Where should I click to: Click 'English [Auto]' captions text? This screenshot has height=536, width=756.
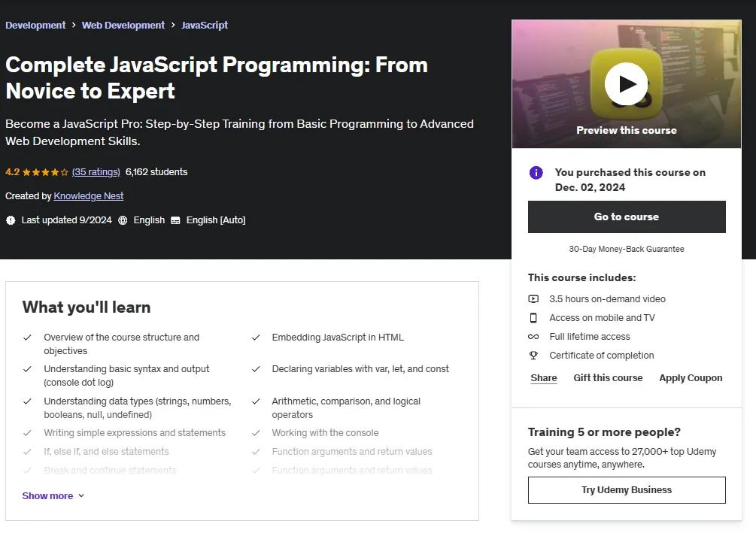click(x=216, y=220)
